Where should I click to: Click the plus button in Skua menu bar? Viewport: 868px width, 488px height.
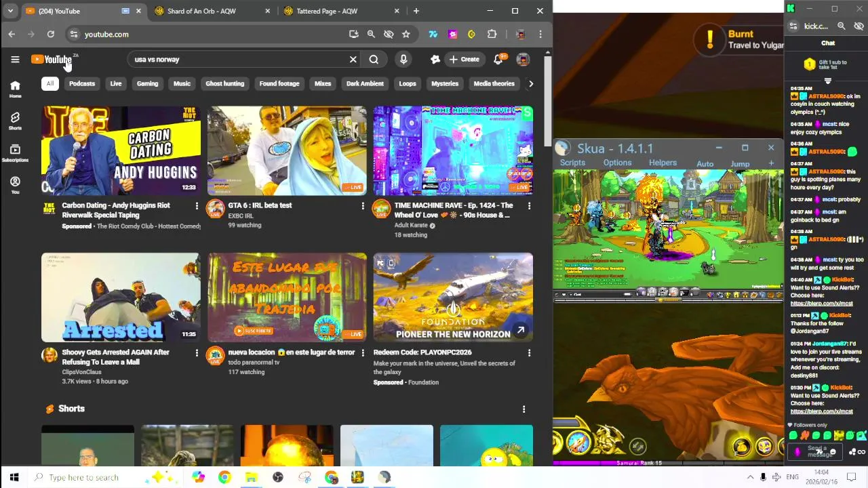[771, 163]
